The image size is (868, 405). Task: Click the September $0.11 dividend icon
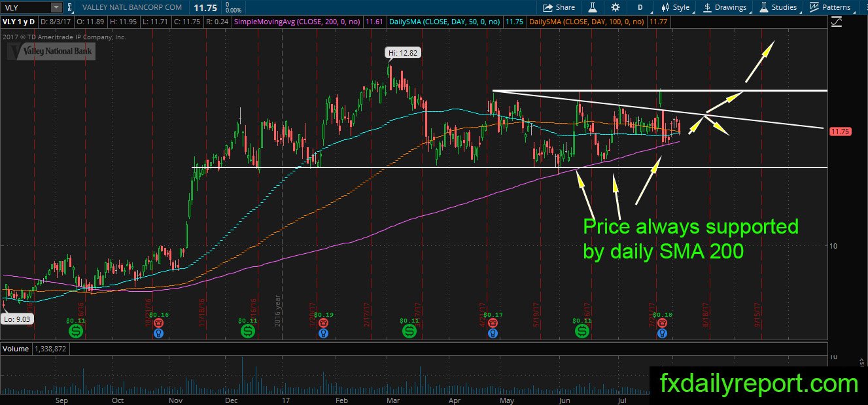(x=76, y=332)
